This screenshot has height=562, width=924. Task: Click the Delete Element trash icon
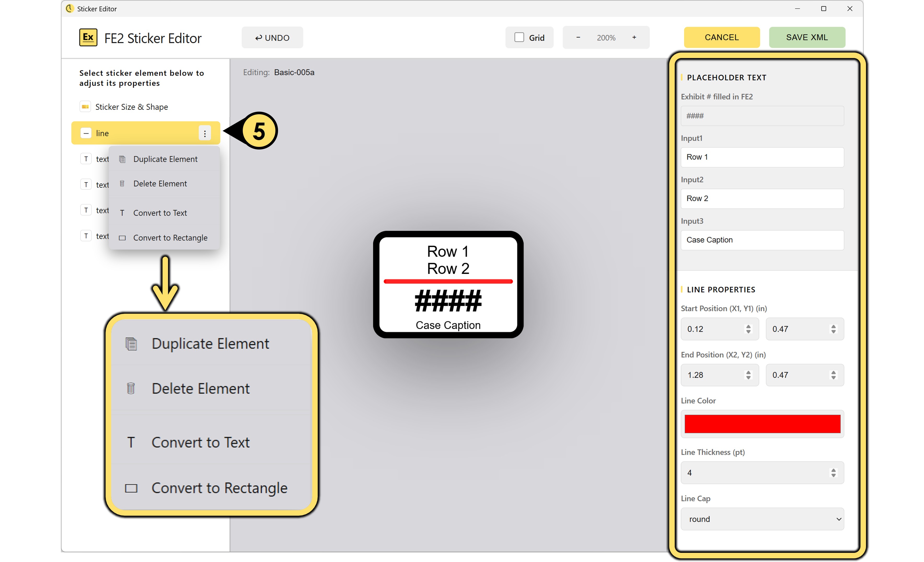[122, 183]
